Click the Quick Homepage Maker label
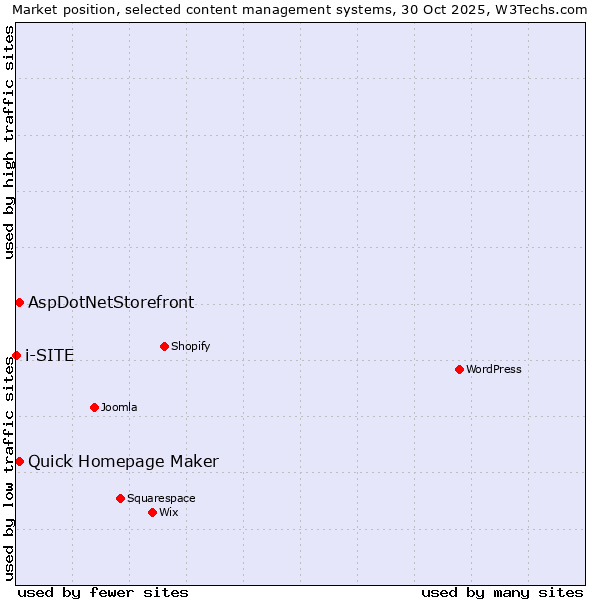The width and height of the screenshot is (600, 600). pyautogui.click(x=123, y=461)
